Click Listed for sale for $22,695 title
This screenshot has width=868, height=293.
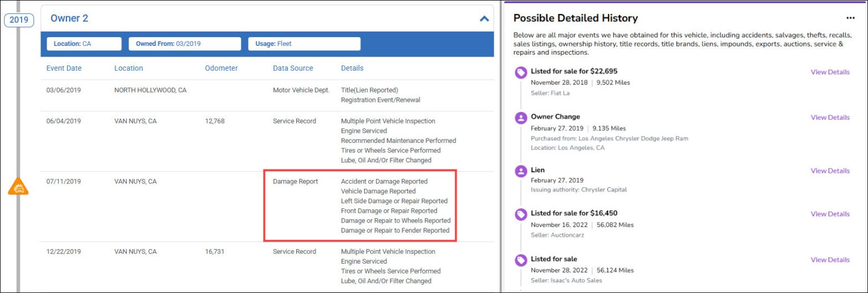[x=574, y=71]
